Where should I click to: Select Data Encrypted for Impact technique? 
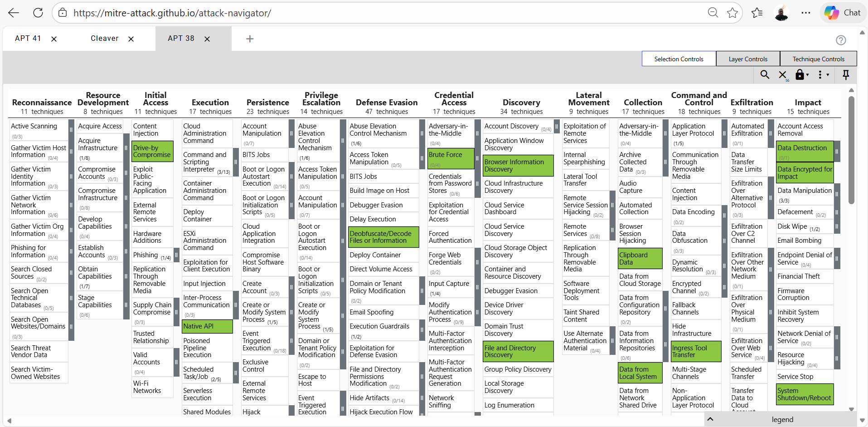(x=805, y=173)
